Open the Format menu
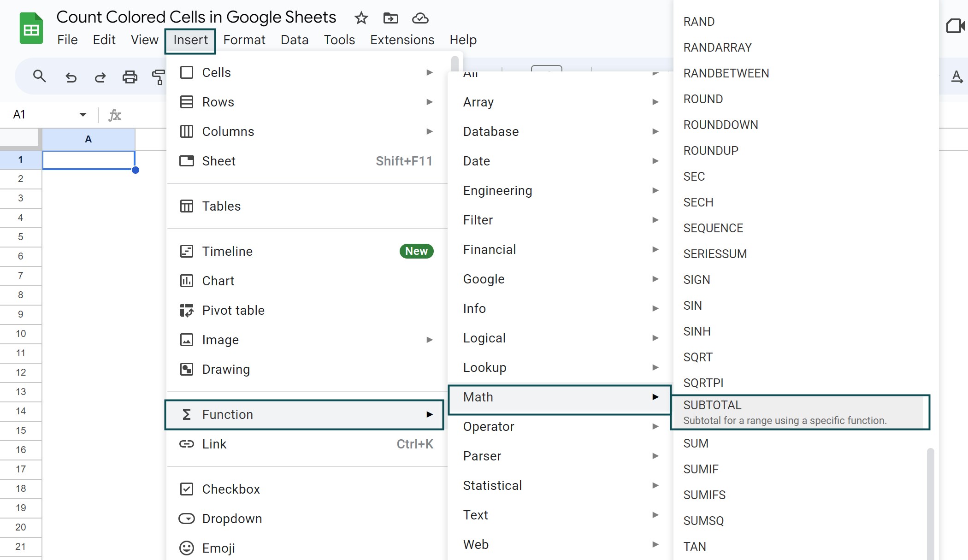The width and height of the screenshot is (968, 560). 244,40
